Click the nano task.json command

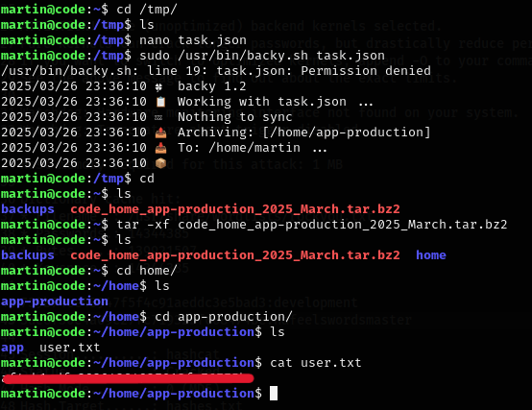tap(193, 40)
